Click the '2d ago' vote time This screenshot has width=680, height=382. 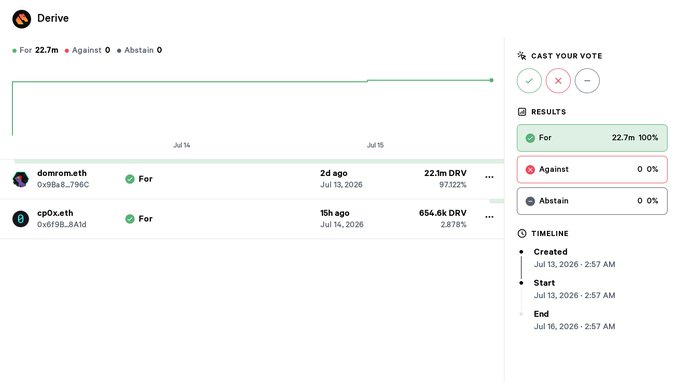(x=333, y=173)
